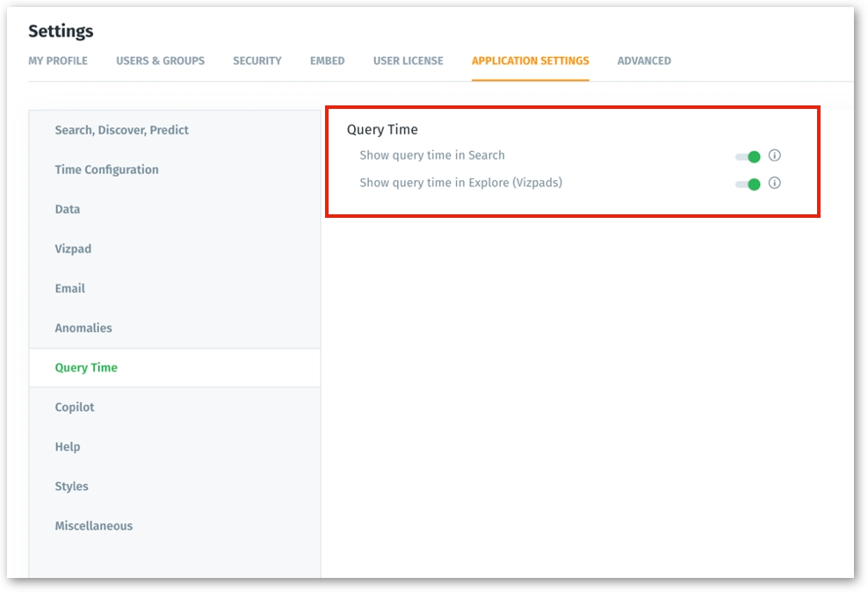This screenshot has height=592, width=868.
Task: Select Anomalies in the sidebar
Action: pyautogui.click(x=83, y=328)
